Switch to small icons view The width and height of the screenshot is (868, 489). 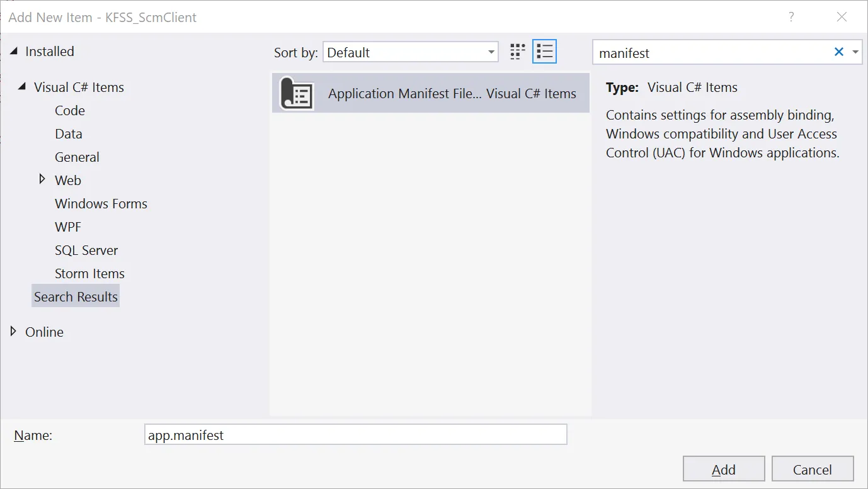pyautogui.click(x=517, y=52)
